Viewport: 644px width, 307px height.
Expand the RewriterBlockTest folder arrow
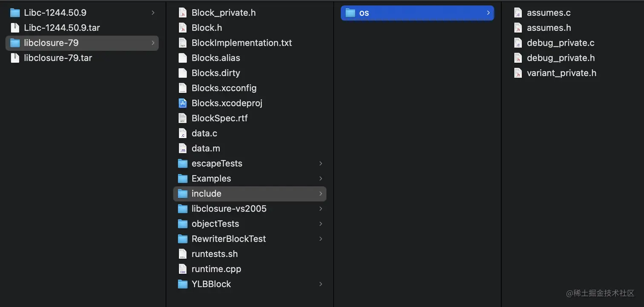321,239
